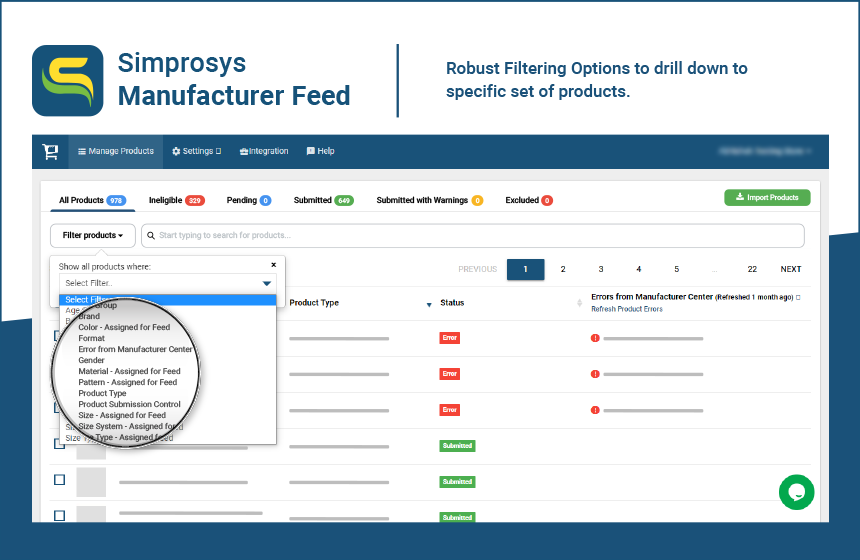
Task: Open the Settings menu
Action: tap(196, 151)
